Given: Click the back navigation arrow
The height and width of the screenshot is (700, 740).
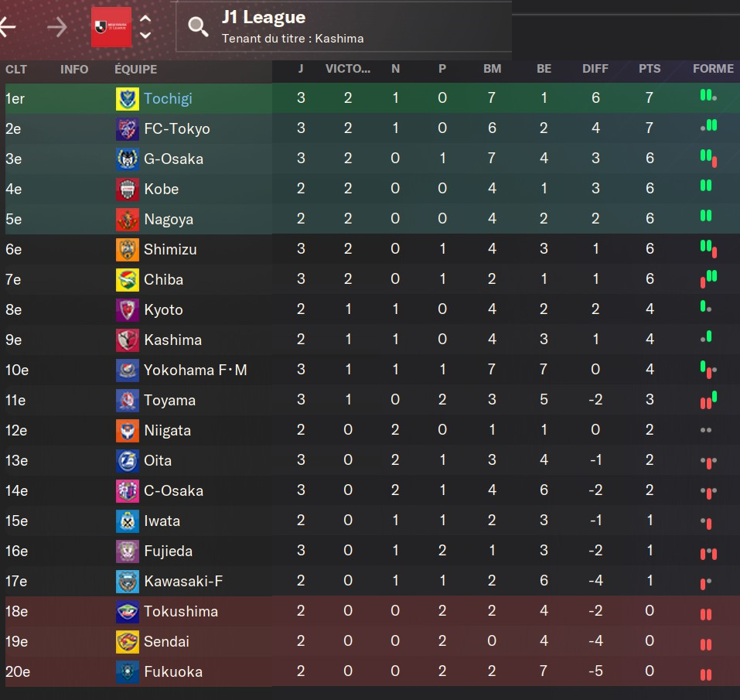Looking at the screenshot, I should (8, 28).
